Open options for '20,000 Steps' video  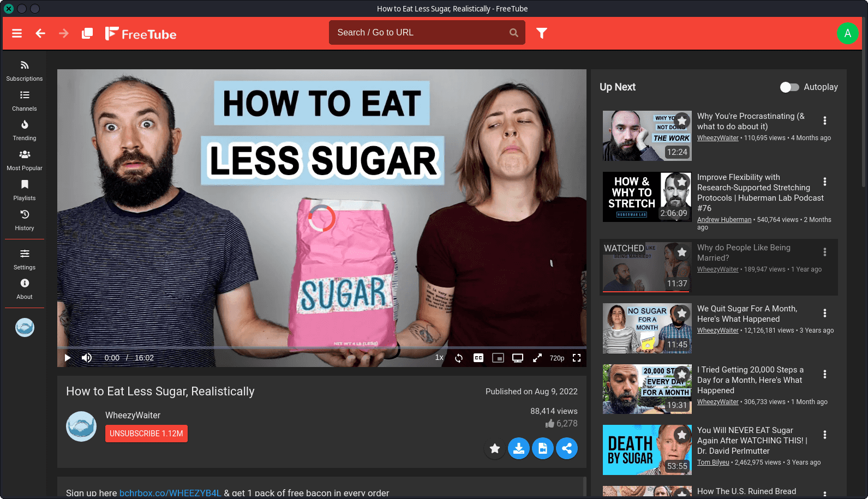coord(824,374)
